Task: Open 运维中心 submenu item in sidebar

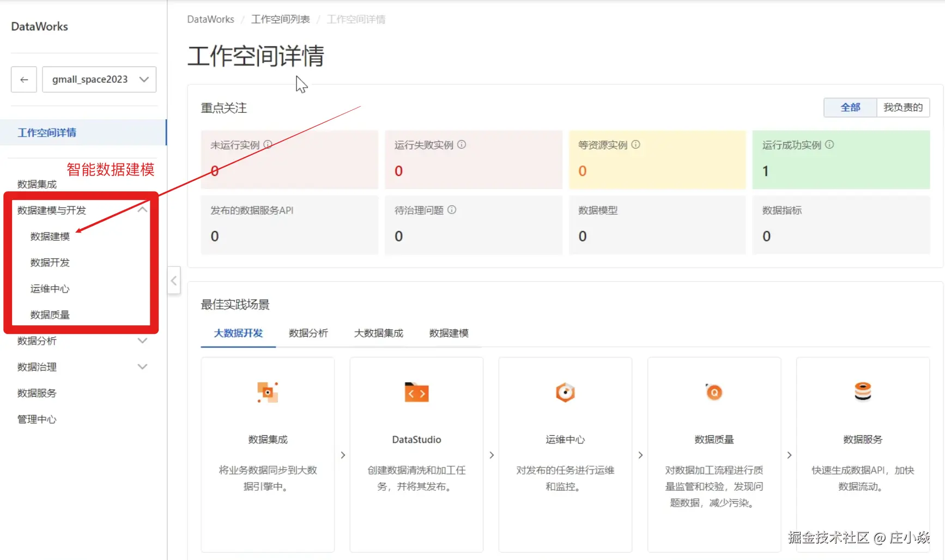Action: 50,289
